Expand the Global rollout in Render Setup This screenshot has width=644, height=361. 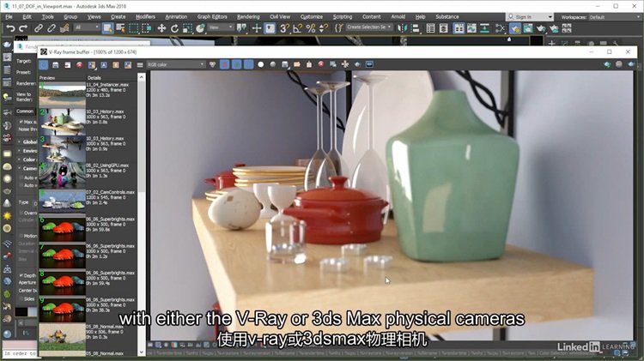(27, 141)
